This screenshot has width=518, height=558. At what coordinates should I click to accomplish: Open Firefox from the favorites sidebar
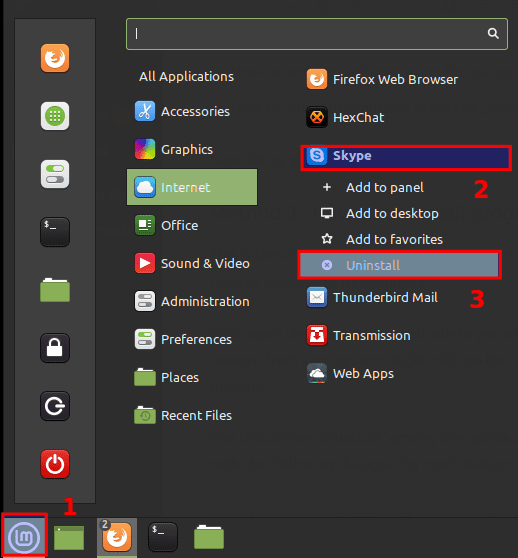point(55,58)
